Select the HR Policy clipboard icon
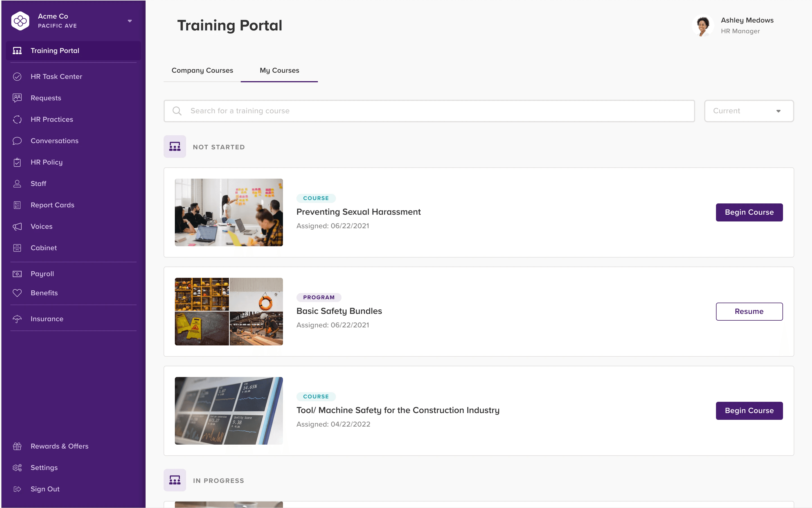 [17, 162]
